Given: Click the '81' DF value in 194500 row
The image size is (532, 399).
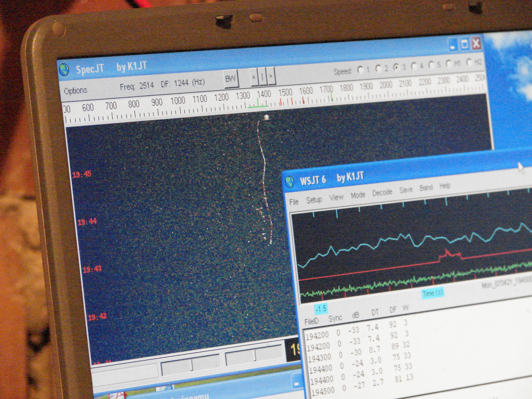Looking at the screenshot, I should [x=398, y=379].
